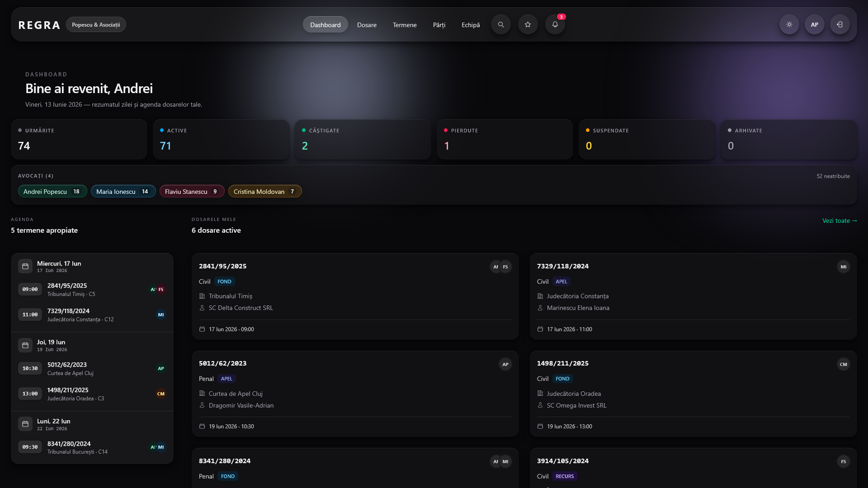Image resolution: width=868 pixels, height=488 pixels.
Task: Filter by lawyer Cristina Moldovan chip
Action: click(x=265, y=191)
